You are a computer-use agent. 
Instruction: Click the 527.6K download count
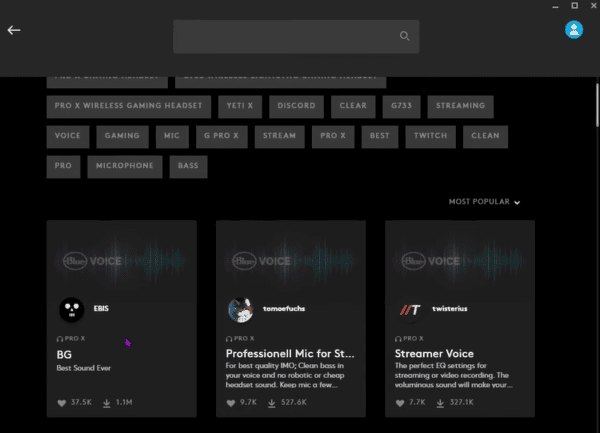(293, 402)
